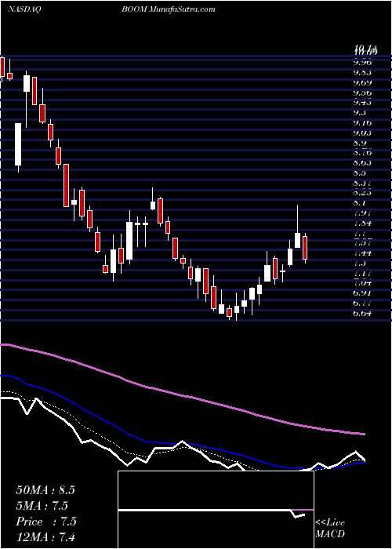Open the Live MACD inset chart box
Viewport: 392px width, 549px height.
click(216, 510)
